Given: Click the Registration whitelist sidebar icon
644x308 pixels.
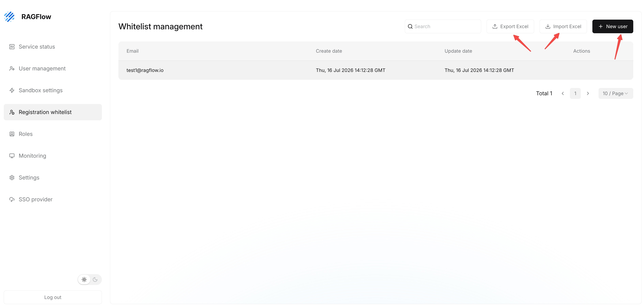Looking at the screenshot, I should 12,112.
